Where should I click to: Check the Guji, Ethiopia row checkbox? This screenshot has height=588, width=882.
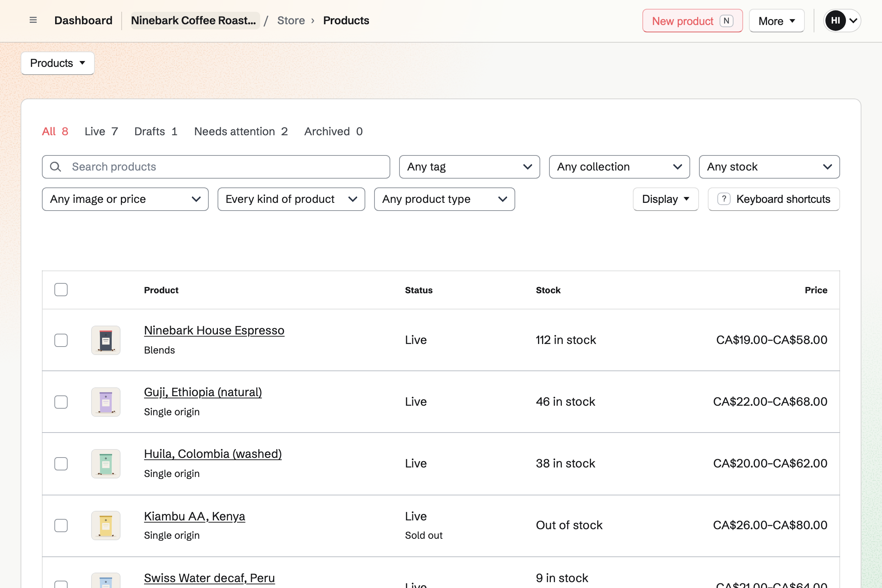(x=61, y=402)
